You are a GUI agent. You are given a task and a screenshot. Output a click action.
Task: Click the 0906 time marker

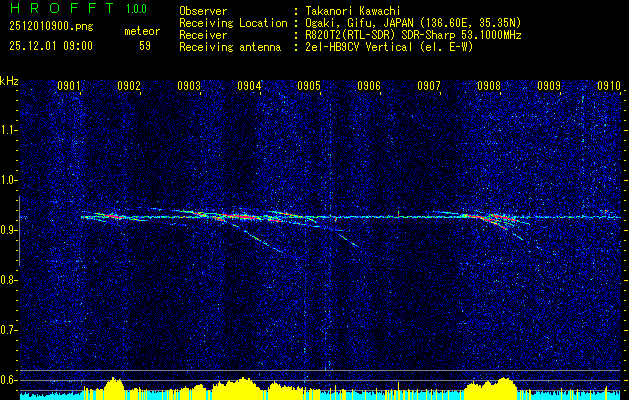tap(369, 85)
